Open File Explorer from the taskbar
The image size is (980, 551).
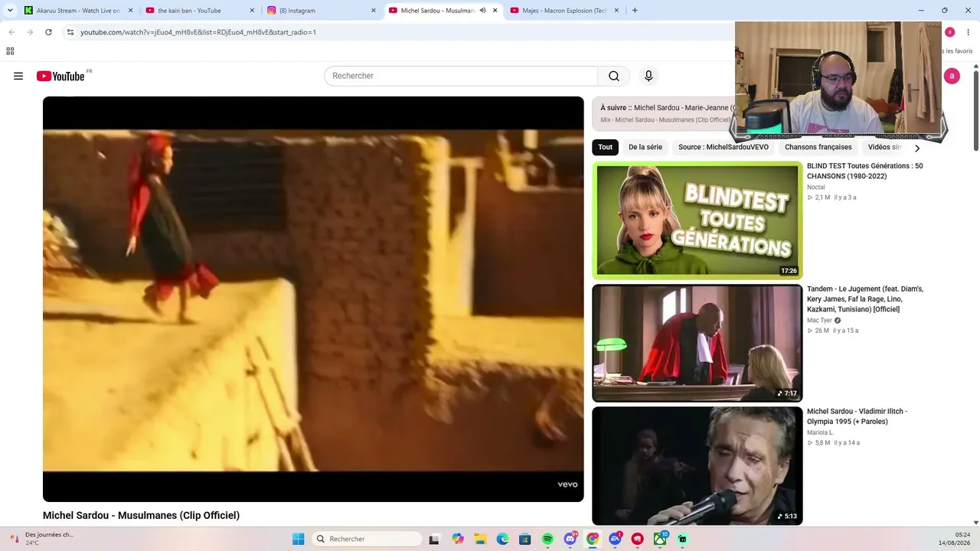pos(480,539)
